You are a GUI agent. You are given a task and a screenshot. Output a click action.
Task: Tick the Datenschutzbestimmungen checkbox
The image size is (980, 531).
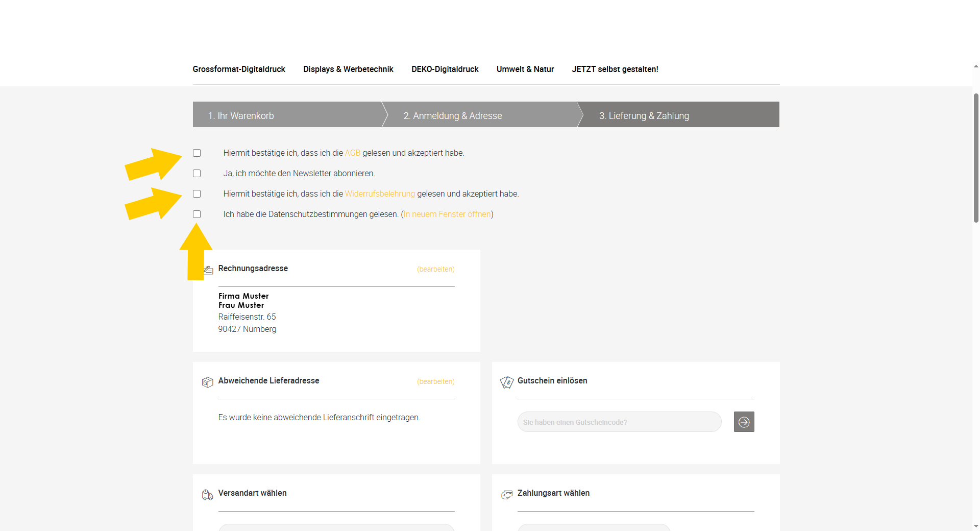point(197,214)
